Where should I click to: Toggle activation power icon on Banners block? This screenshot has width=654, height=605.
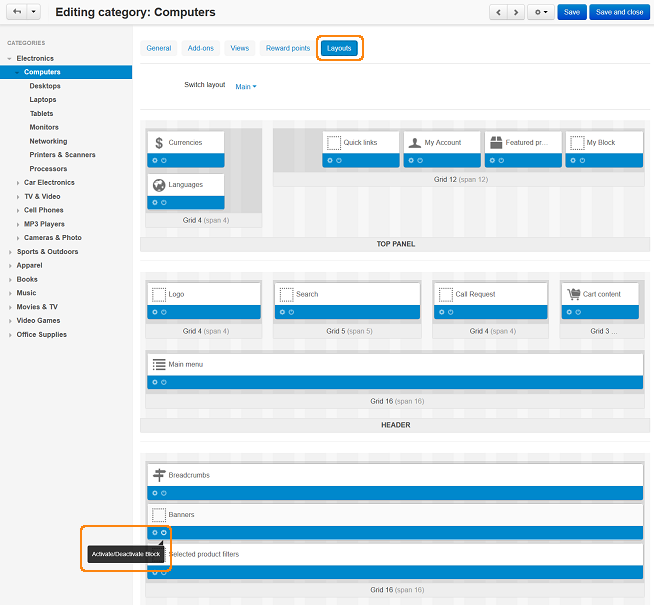[x=164, y=533]
